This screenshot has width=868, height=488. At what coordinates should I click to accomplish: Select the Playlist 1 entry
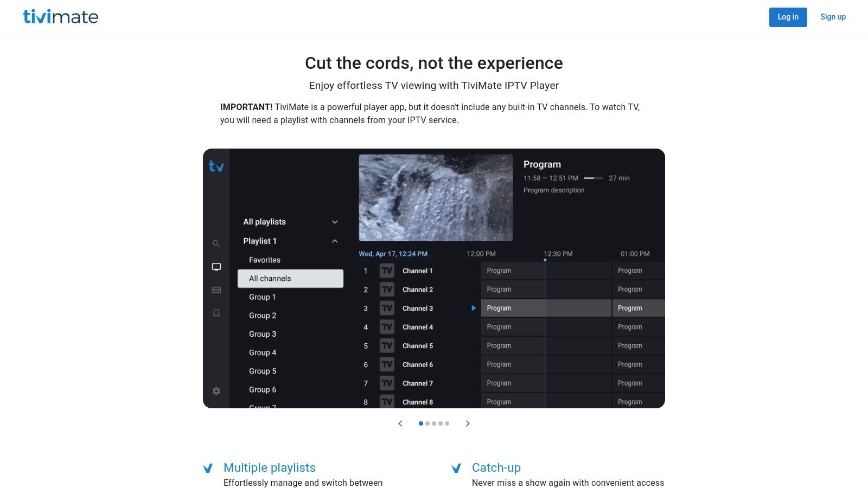click(x=260, y=241)
